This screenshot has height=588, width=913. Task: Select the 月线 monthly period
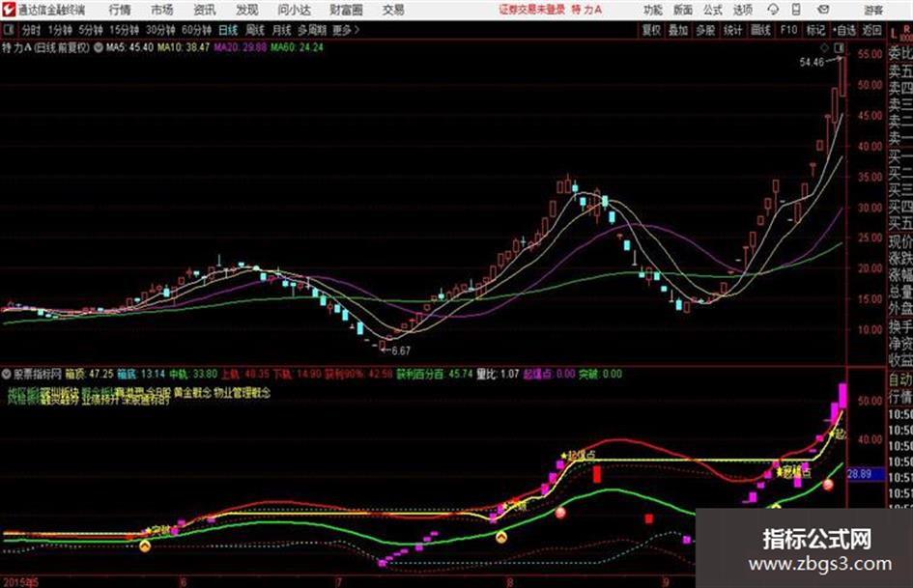coord(281,30)
